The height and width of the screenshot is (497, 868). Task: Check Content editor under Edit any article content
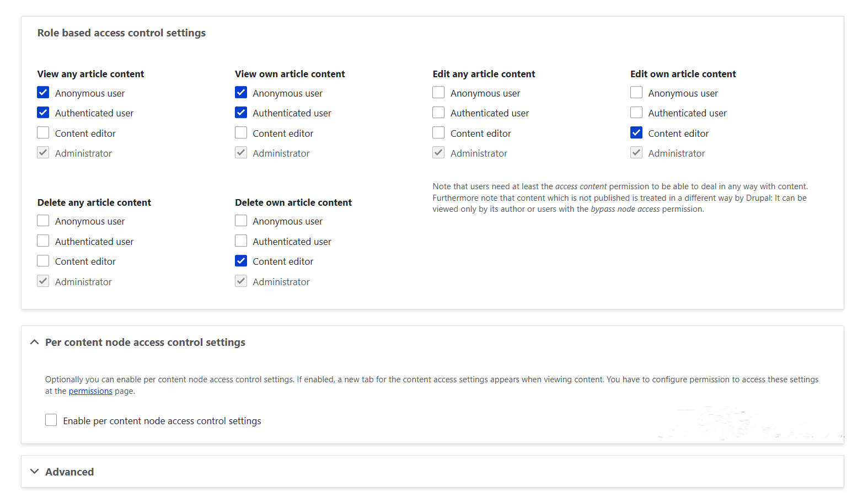[x=438, y=132]
